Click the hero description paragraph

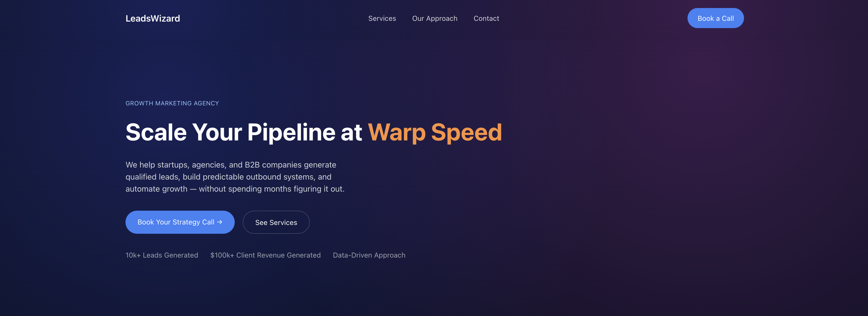click(235, 177)
